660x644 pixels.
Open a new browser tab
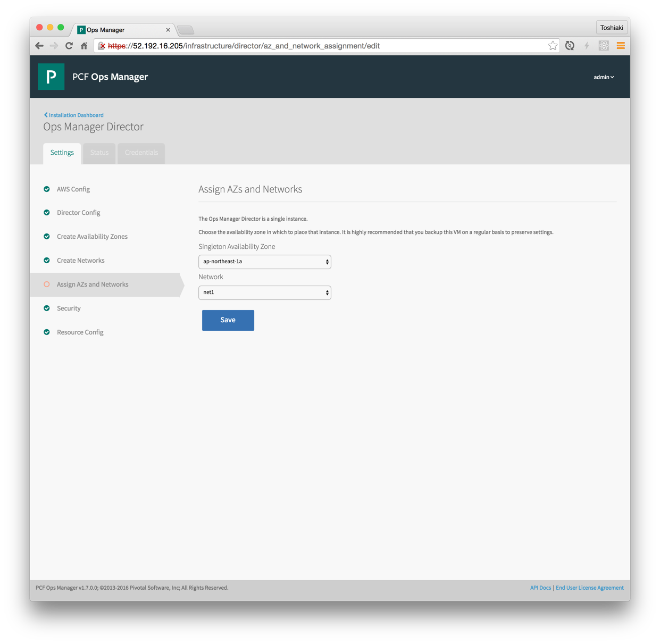[x=186, y=30]
